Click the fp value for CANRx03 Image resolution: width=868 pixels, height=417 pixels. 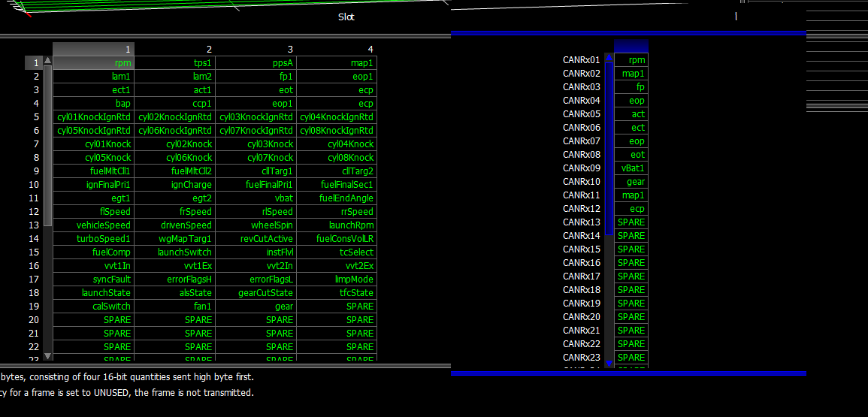click(x=631, y=87)
